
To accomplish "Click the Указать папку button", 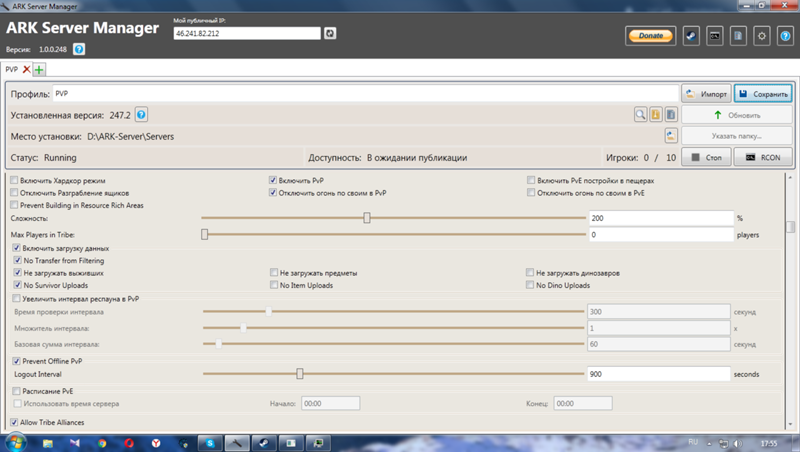I will pos(737,136).
